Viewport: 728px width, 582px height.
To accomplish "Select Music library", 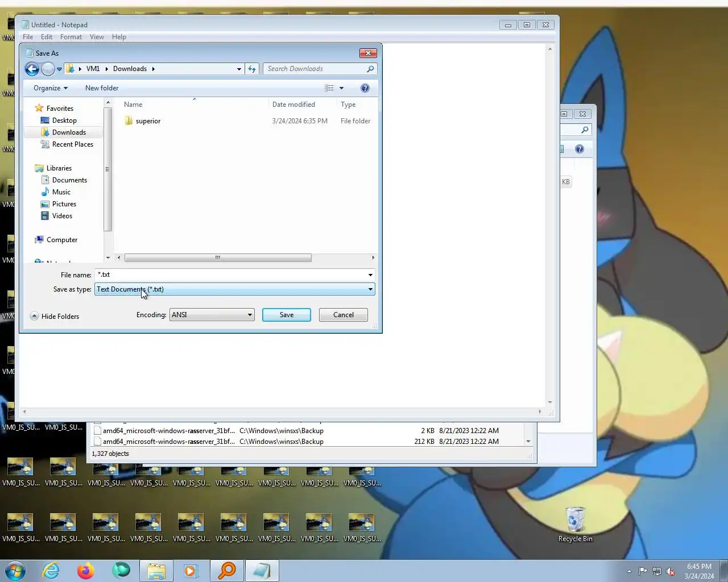I will [x=61, y=192].
